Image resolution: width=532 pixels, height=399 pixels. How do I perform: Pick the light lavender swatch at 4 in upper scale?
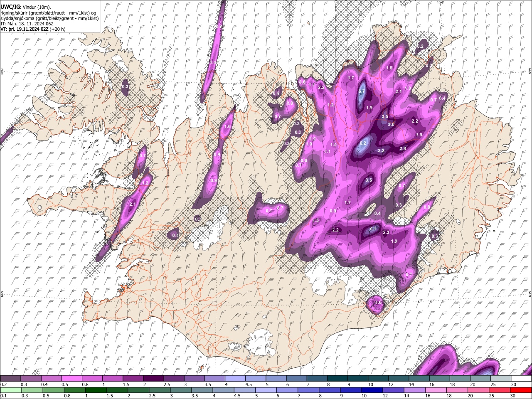click(234, 378)
